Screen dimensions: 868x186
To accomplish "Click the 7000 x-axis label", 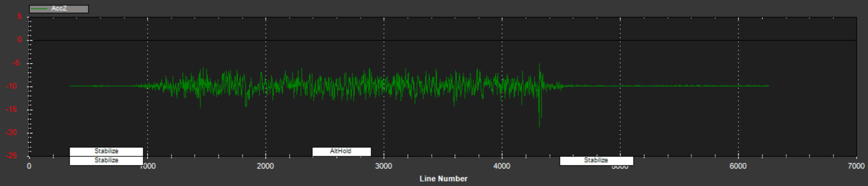I will pyautogui.click(x=856, y=166).
